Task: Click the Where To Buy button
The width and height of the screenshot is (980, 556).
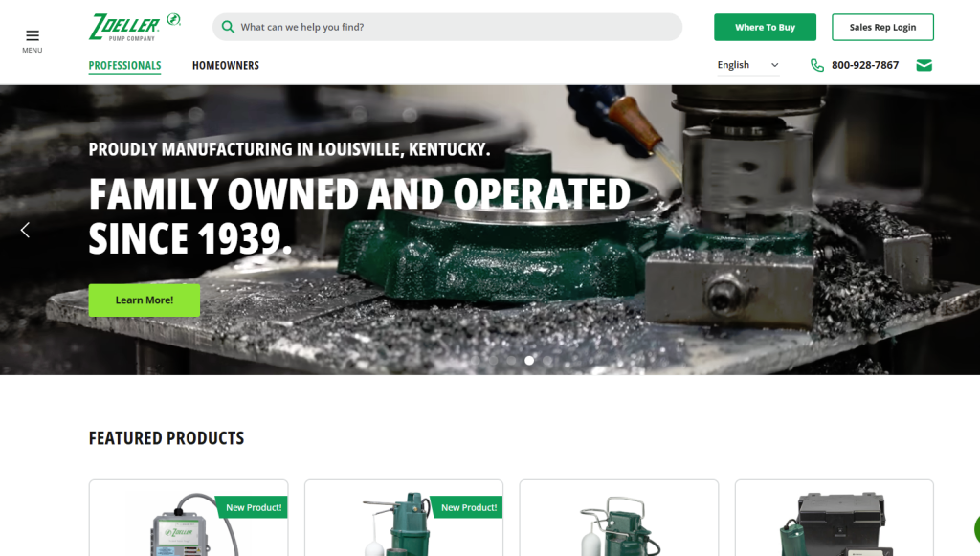Action: 765,27
